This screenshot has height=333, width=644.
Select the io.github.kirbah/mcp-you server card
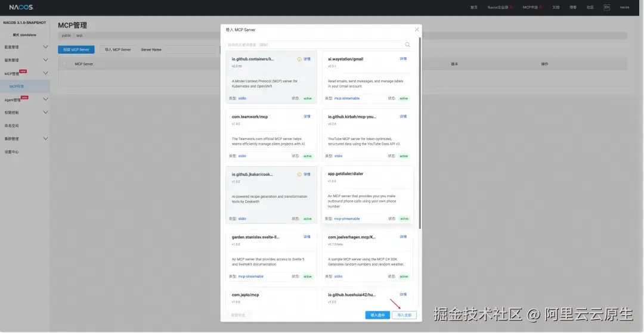point(367,135)
